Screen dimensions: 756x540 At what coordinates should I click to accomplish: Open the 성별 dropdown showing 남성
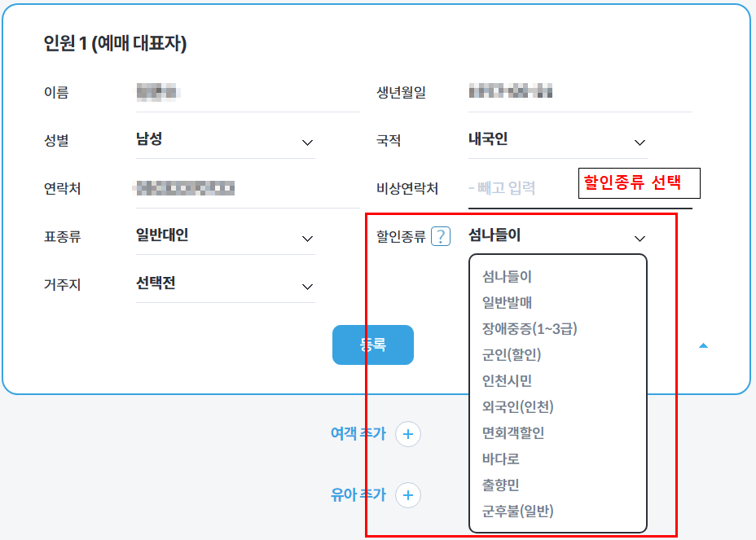click(x=307, y=142)
